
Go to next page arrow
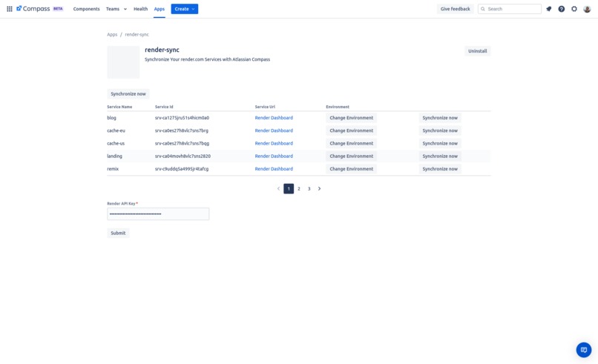[x=319, y=188]
